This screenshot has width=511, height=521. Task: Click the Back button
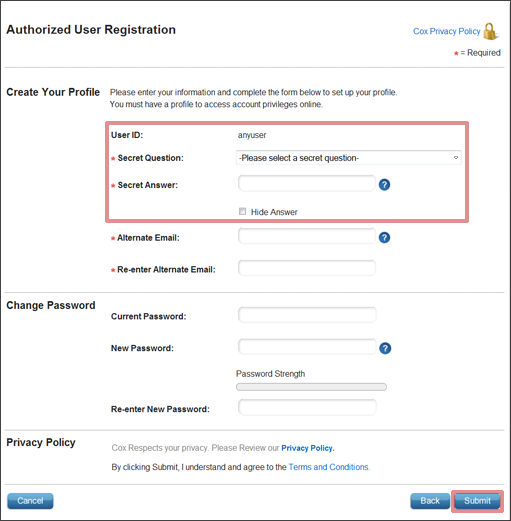coord(430,501)
